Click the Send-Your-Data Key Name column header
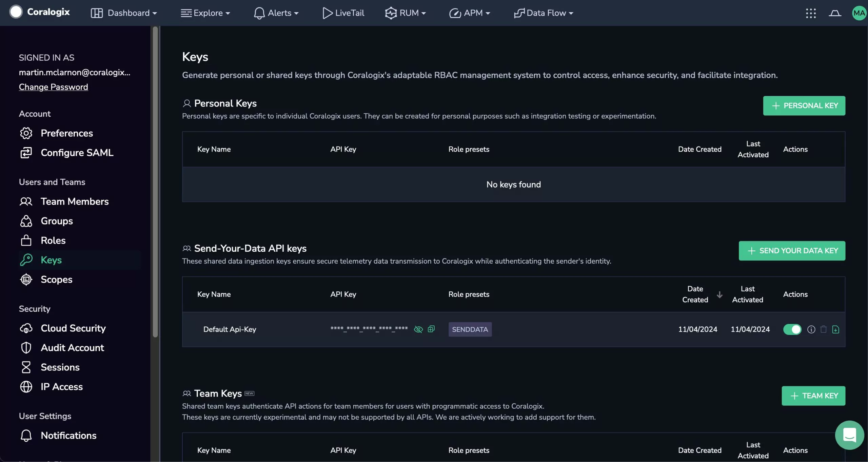The width and height of the screenshot is (868, 462). tap(214, 295)
